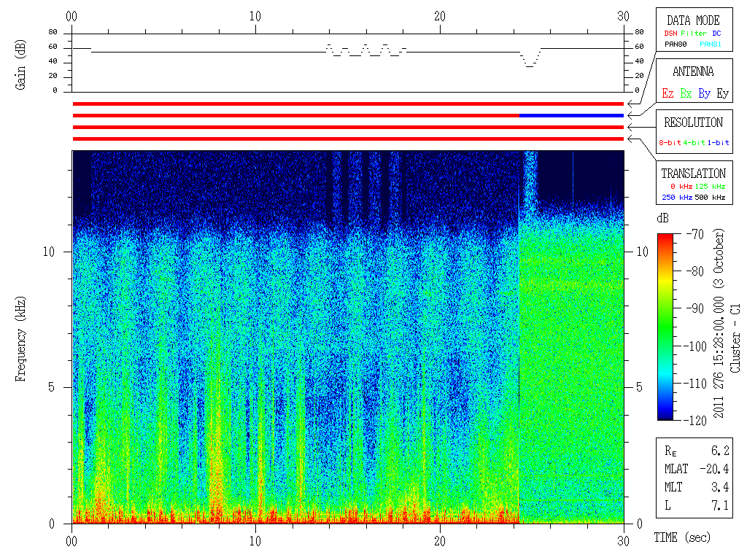This screenshot has width=747, height=560.
Task: Click the blue DC mode label
Action: pyautogui.click(x=716, y=34)
